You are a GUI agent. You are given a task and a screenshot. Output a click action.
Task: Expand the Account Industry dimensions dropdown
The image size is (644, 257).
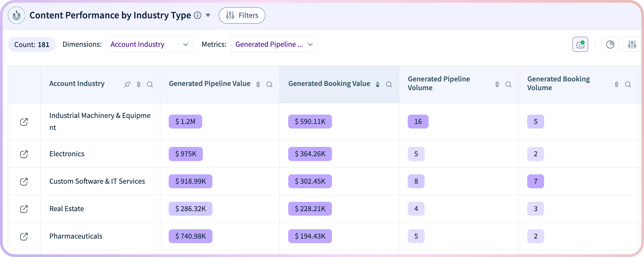149,44
